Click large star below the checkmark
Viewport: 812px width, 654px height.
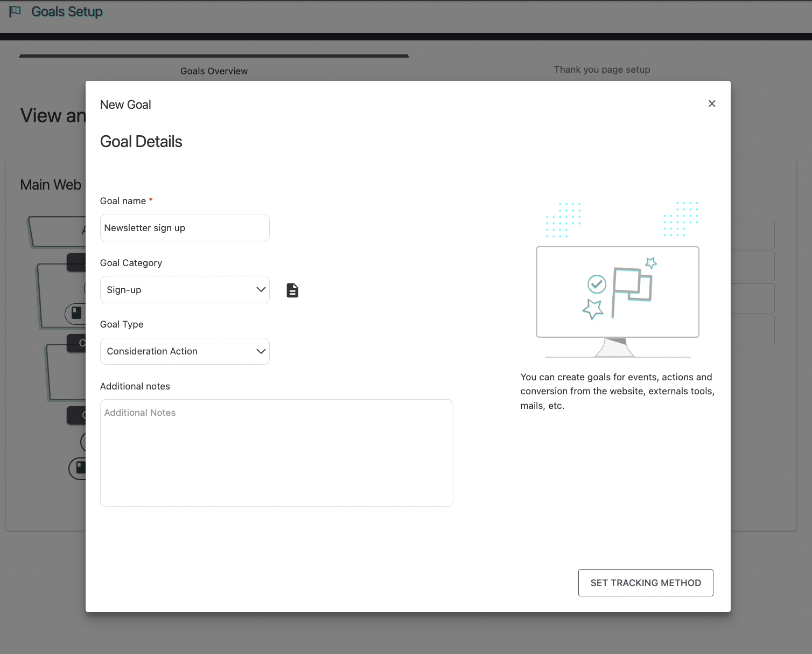(x=593, y=309)
